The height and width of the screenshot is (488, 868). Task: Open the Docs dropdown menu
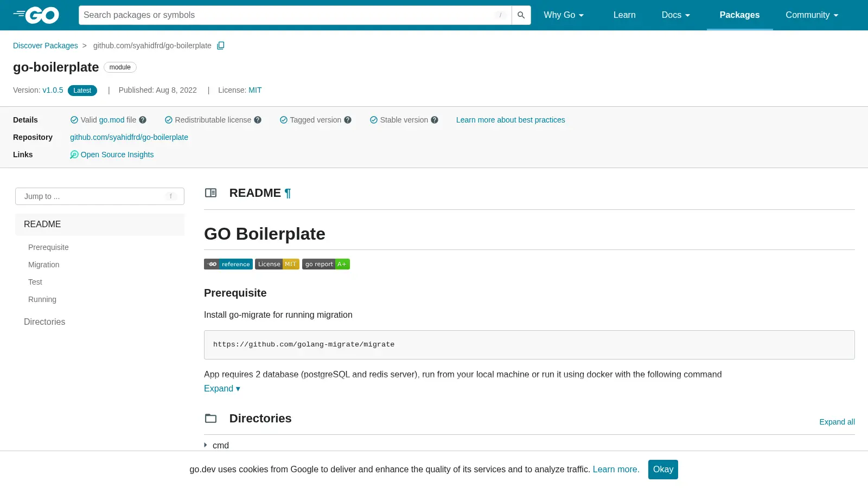point(676,15)
